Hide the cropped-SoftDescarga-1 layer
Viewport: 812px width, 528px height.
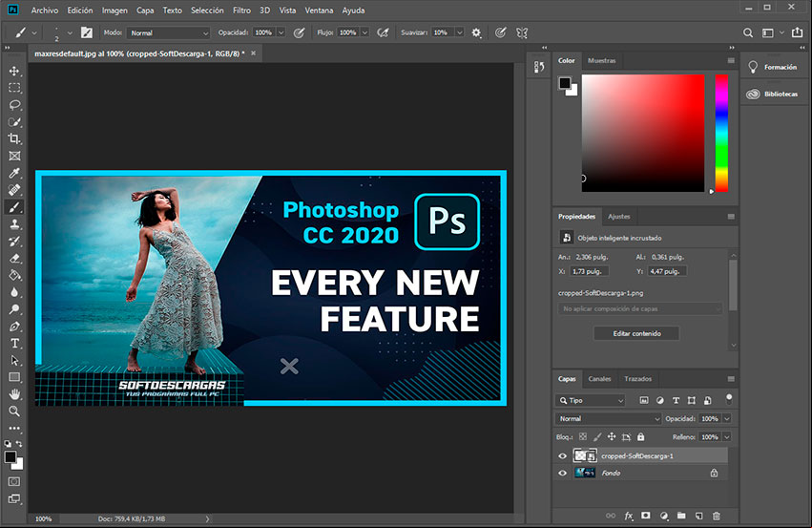coord(562,456)
